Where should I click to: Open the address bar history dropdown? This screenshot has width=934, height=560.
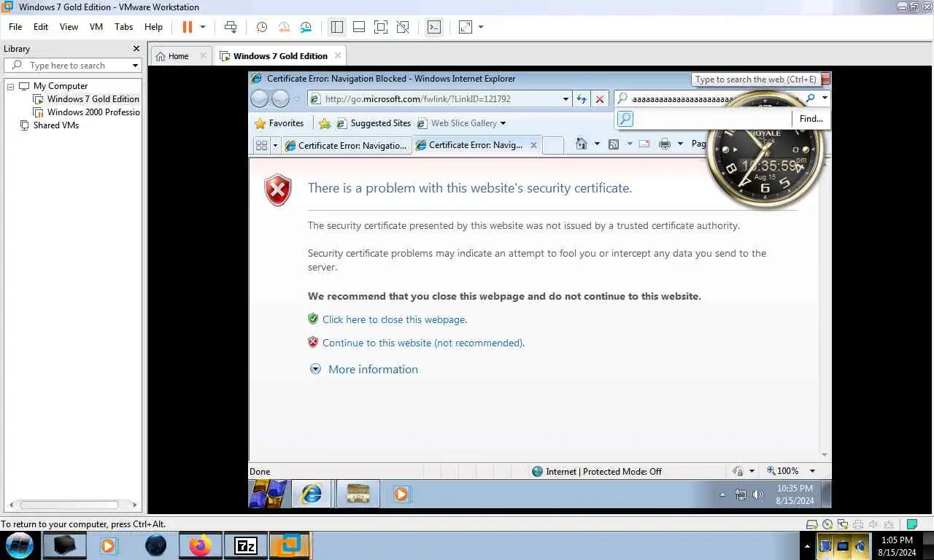pyautogui.click(x=566, y=99)
